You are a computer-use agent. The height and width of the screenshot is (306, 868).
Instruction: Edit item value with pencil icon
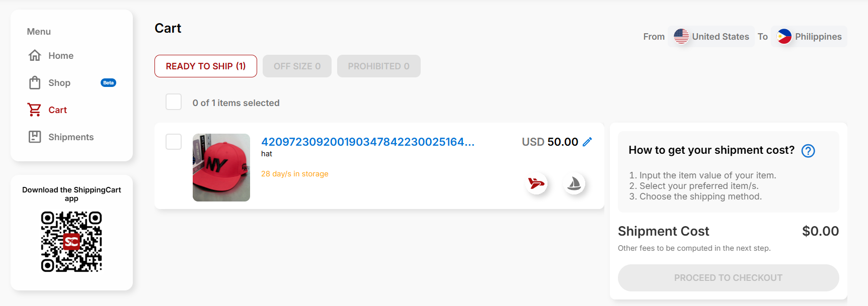[587, 142]
